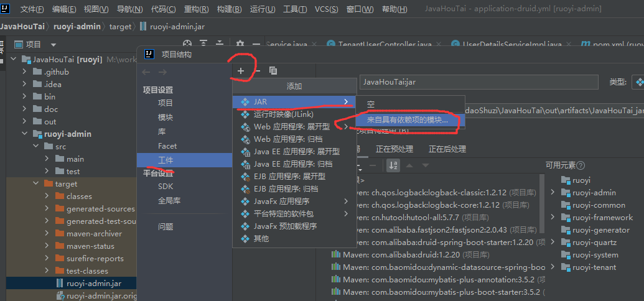Click the help icon next to 可用元素
This screenshot has height=301, width=644.
pyautogui.click(x=581, y=165)
